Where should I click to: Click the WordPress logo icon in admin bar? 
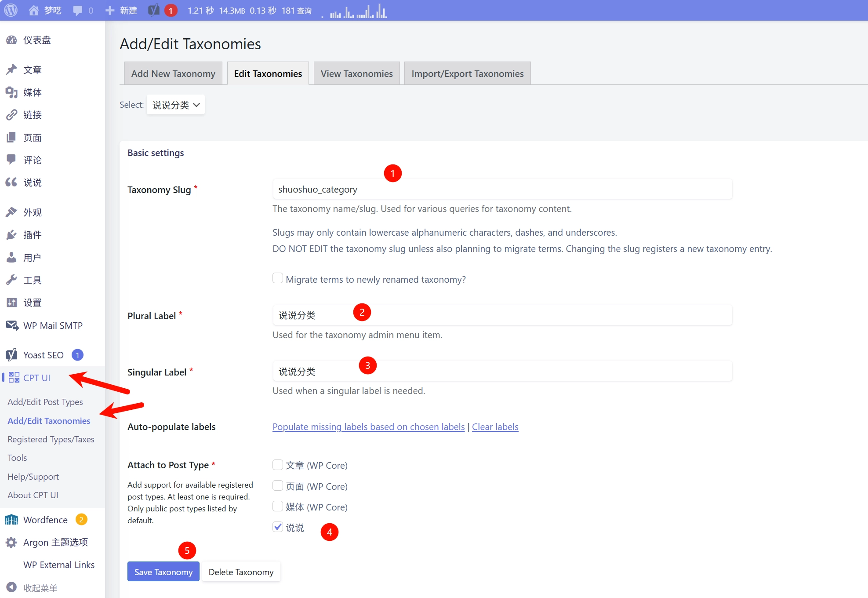(x=11, y=10)
